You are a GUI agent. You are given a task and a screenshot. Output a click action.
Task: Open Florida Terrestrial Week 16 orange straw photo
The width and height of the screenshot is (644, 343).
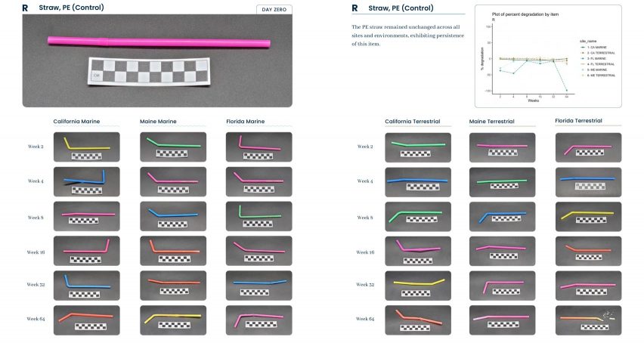[588, 251]
